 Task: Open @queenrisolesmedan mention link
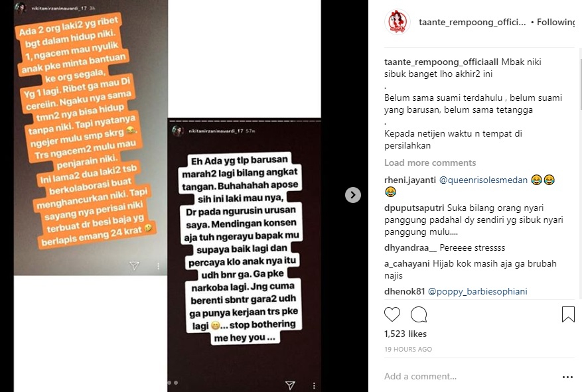coord(483,180)
